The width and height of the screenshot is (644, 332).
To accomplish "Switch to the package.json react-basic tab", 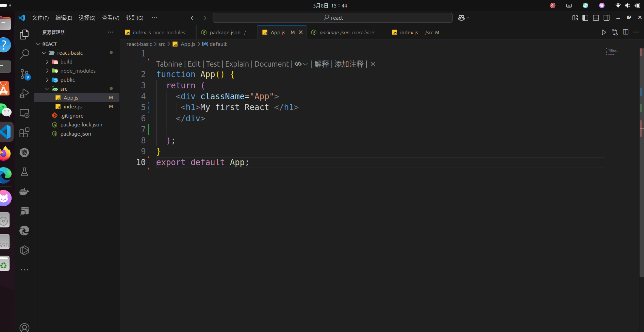I will point(347,33).
